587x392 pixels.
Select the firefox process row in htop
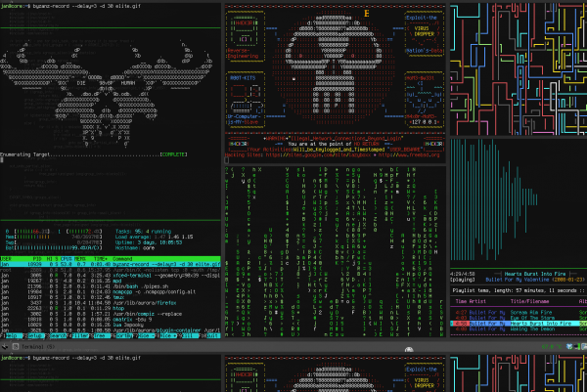111,303
